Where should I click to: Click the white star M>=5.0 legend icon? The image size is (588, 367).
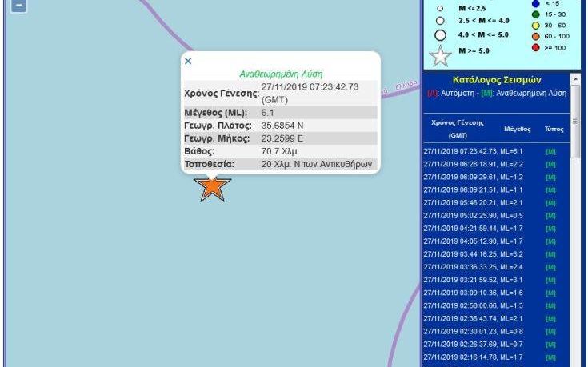(440, 56)
